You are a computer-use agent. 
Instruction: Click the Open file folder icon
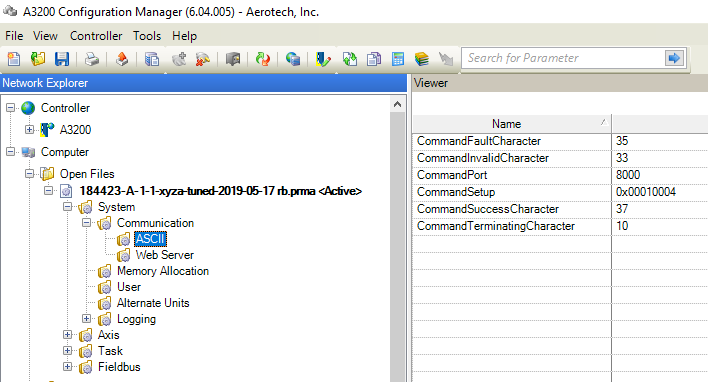pyautogui.click(x=38, y=59)
